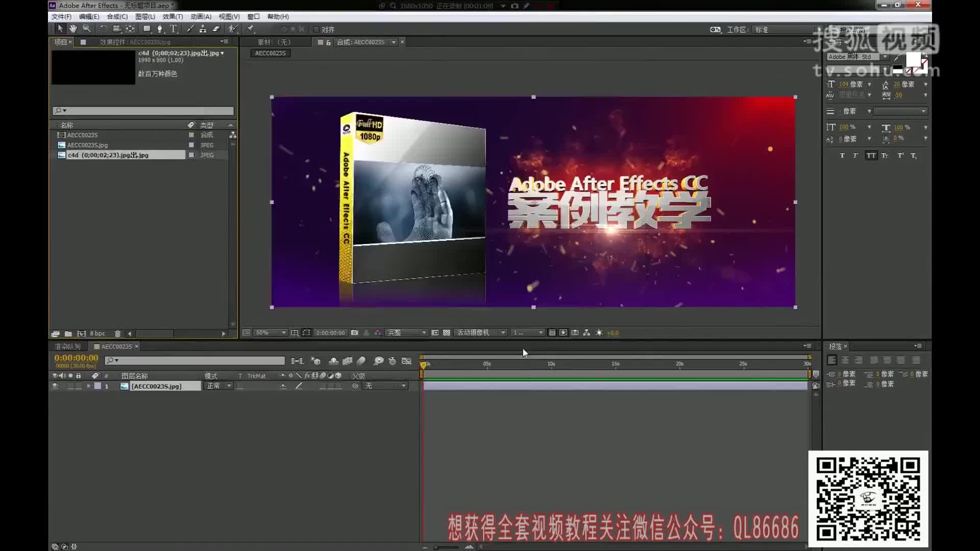Click the timeline layer search field
This screenshot has height=551, width=980.
[194, 361]
